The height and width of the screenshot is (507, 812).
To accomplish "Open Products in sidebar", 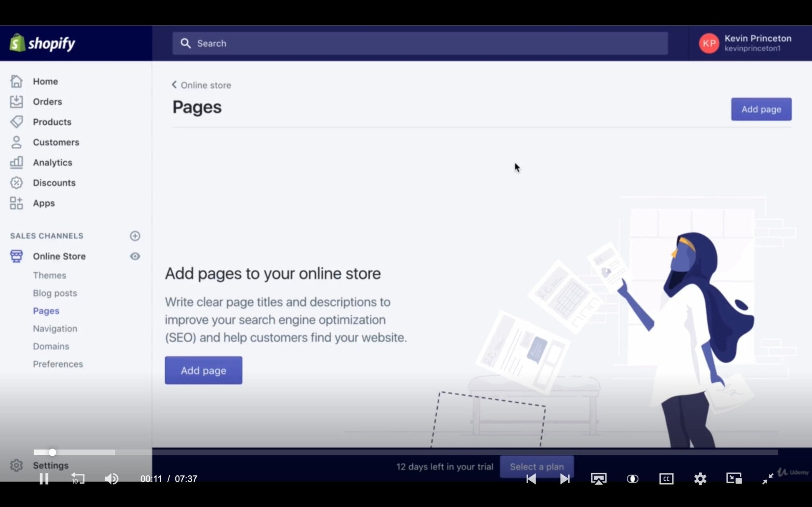I will pyautogui.click(x=52, y=122).
